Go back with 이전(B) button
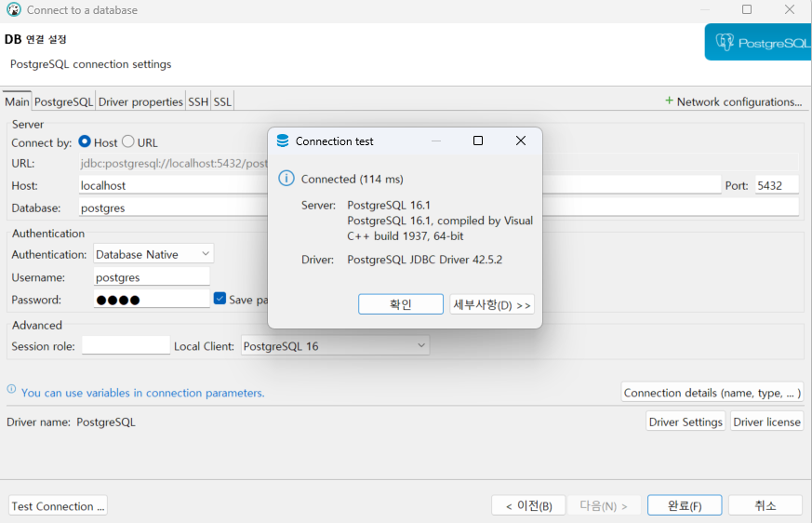812x523 pixels. [528, 505]
